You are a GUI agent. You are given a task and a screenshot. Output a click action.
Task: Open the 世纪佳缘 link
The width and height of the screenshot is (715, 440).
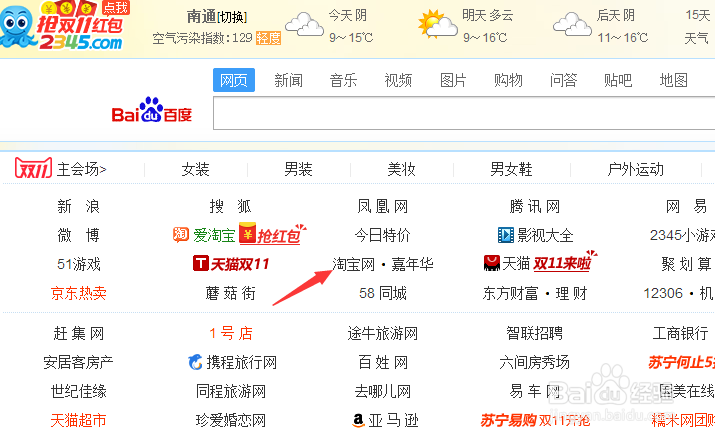tap(78, 391)
